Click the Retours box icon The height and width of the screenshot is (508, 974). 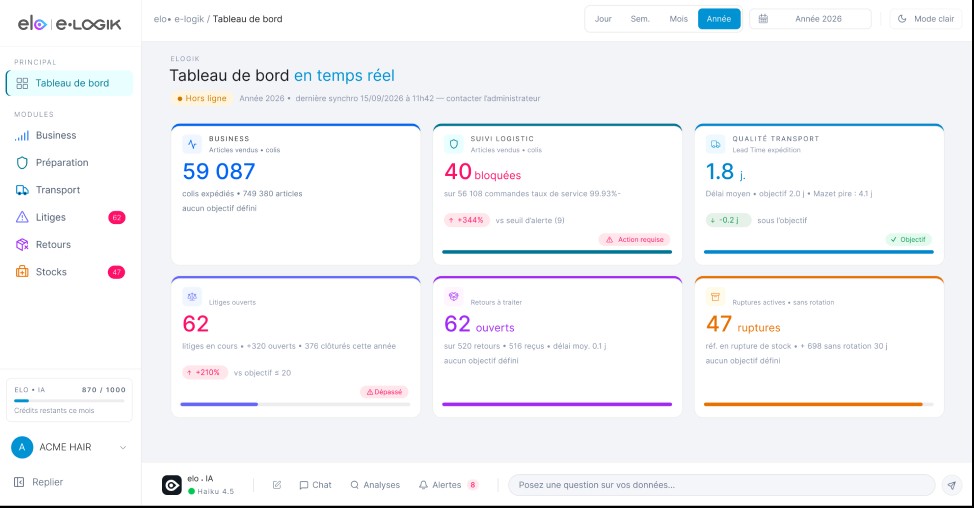(22, 245)
